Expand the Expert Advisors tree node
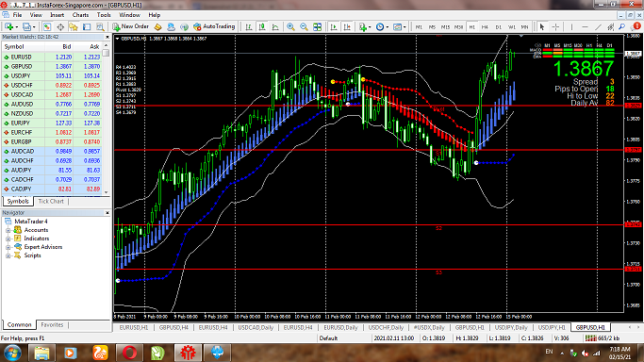Viewport: 644px width, 362px height. (x=8, y=248)
